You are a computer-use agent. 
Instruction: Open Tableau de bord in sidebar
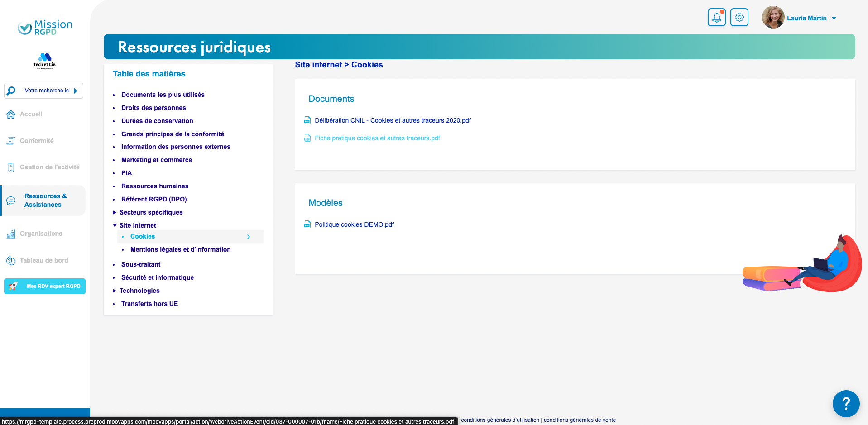coord(44,260)
